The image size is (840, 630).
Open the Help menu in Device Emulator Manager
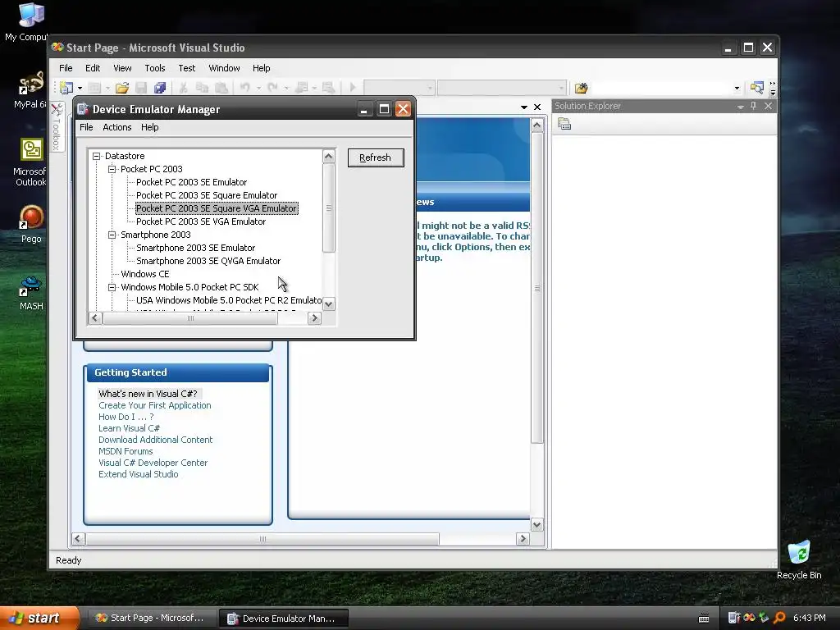point(149,127)
